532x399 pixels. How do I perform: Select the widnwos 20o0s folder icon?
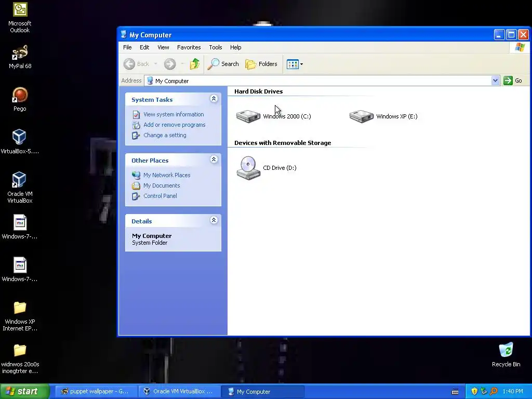(x=20, y=358)
